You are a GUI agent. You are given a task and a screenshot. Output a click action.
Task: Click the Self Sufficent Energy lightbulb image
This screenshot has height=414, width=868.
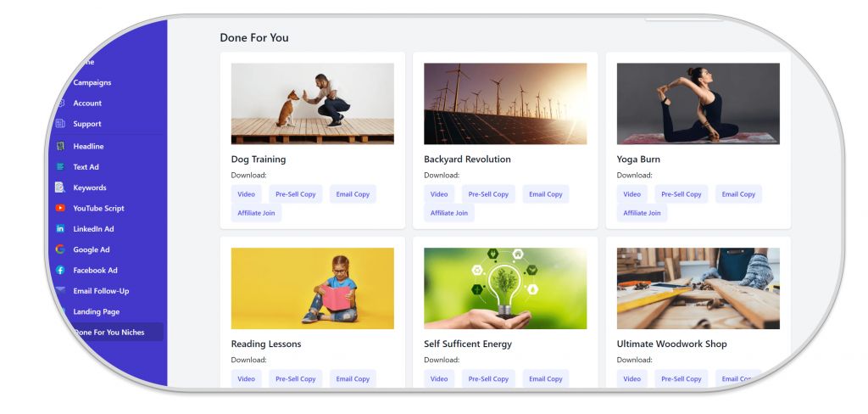click(505, 288)
